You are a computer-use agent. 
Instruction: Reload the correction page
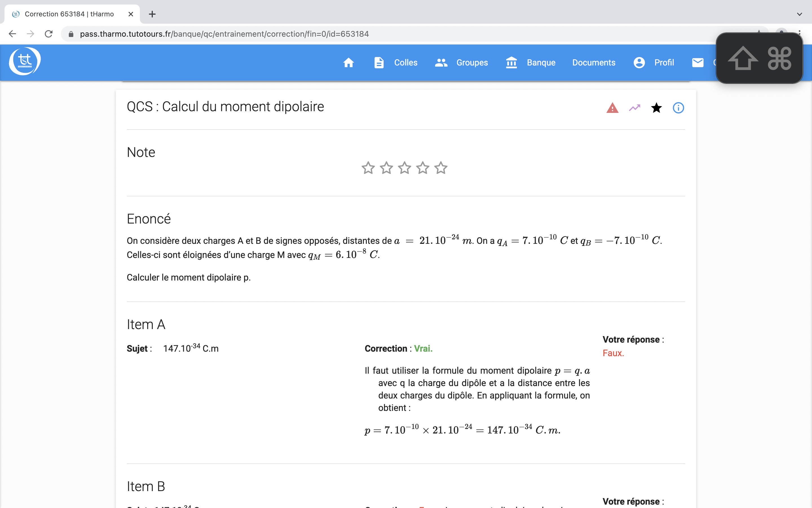(x=49, y=34)
